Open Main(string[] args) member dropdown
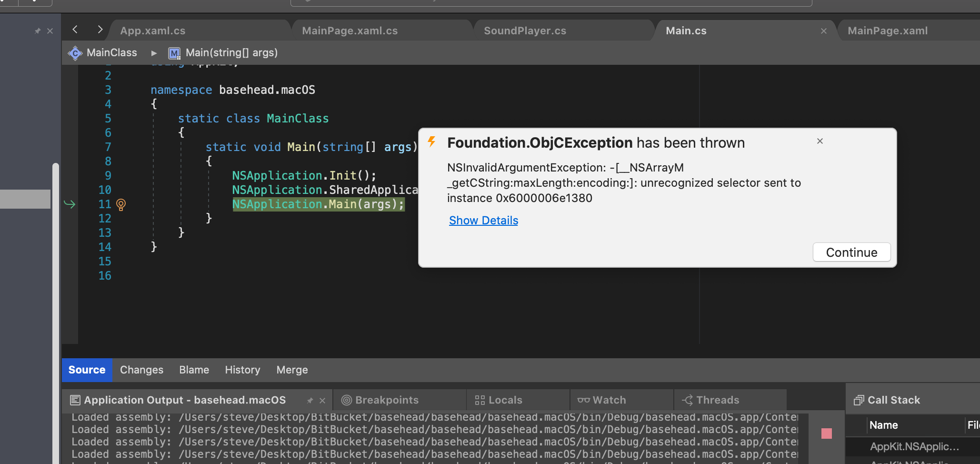Image resolution: width=980 pixels, height=464 pixels. click(x=231, y=53)
